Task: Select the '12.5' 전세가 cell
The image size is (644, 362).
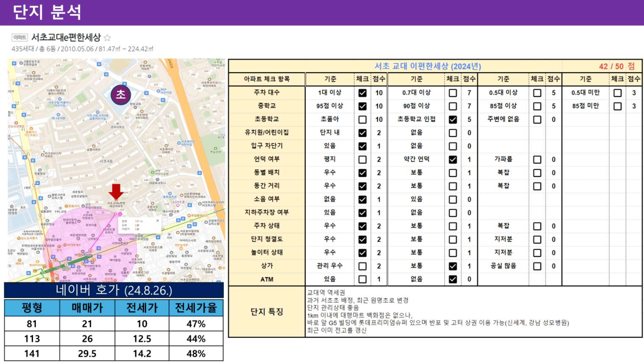Action: click(x=142, y=339)
